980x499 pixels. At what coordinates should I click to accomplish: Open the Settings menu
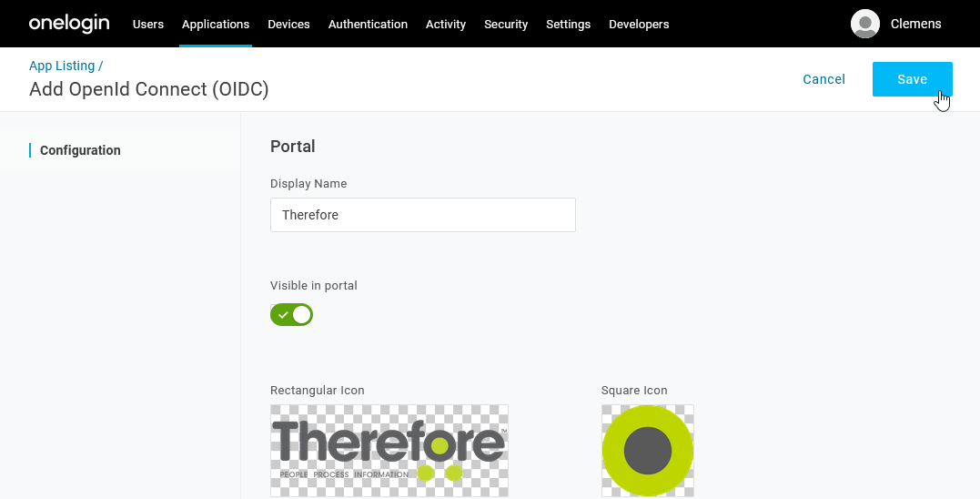568,25
